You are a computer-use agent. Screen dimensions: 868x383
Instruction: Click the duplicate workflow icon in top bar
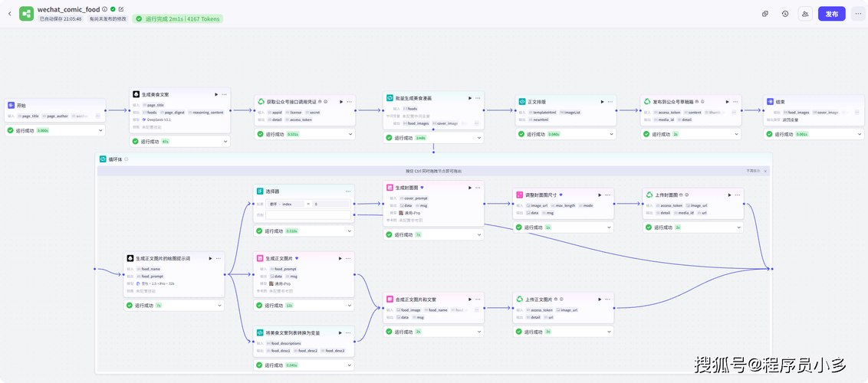pyautogui.click(x=765, y=14)
